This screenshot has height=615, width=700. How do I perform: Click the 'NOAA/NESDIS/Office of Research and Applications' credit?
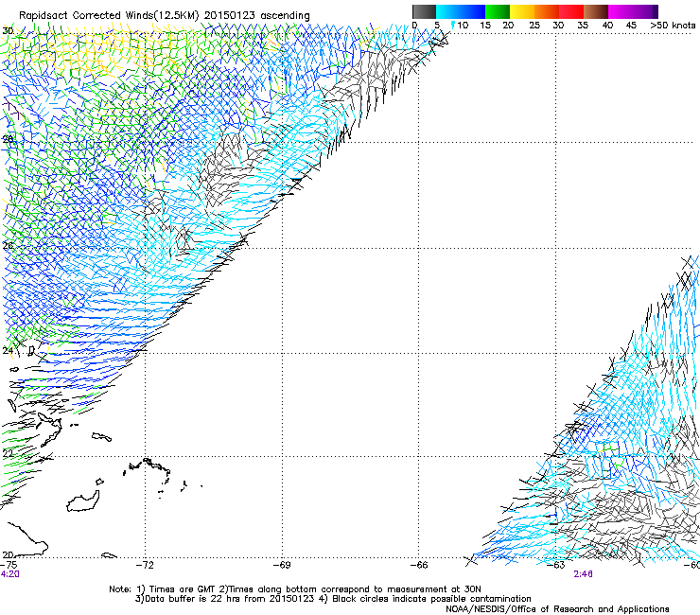[557, 608]
